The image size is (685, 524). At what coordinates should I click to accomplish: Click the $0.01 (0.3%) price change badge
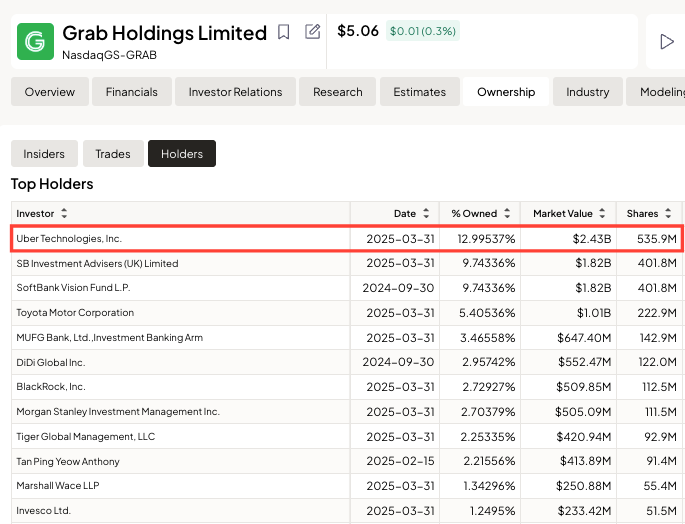[422, 31]
